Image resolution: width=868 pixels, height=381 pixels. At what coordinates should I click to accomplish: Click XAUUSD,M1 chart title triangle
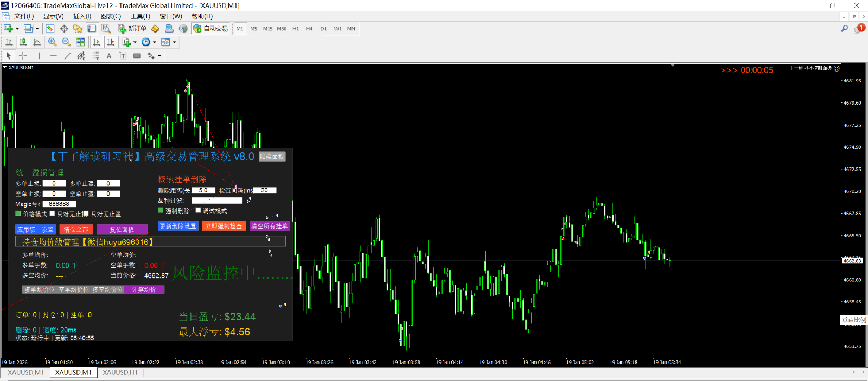click(5, 68)
